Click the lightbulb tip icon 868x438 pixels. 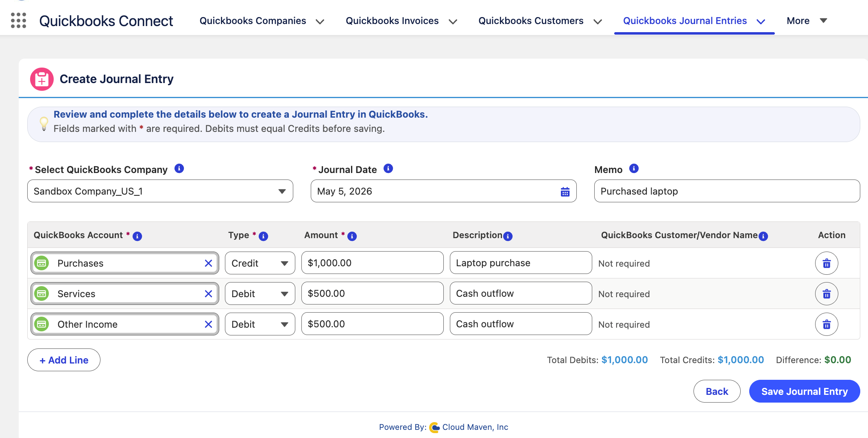[44, 124]
